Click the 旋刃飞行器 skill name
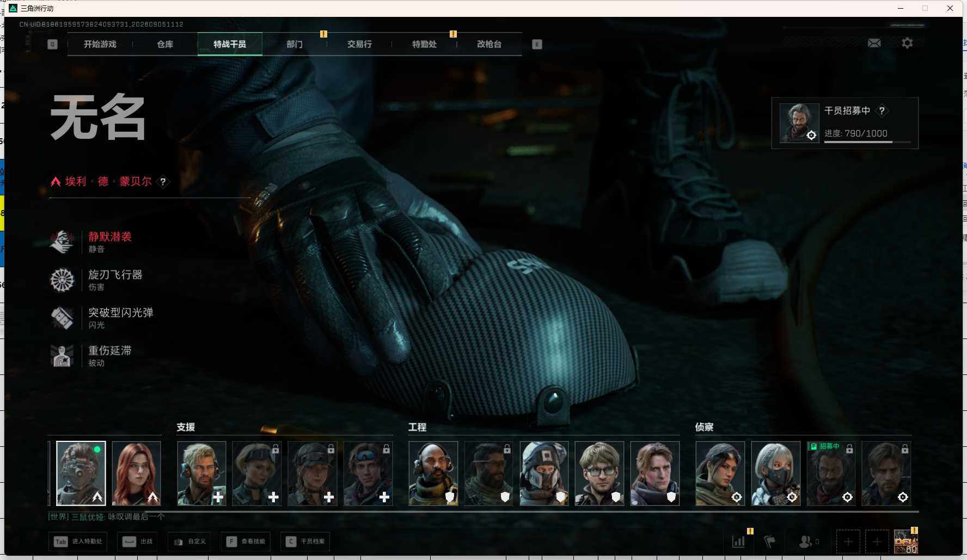967x560 pixels. point(115,275)
